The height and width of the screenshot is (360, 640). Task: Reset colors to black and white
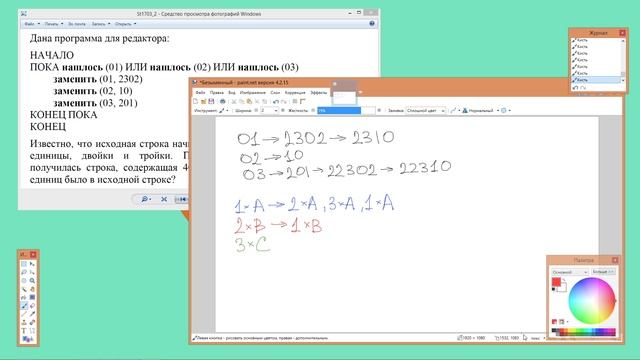[553, 289]
